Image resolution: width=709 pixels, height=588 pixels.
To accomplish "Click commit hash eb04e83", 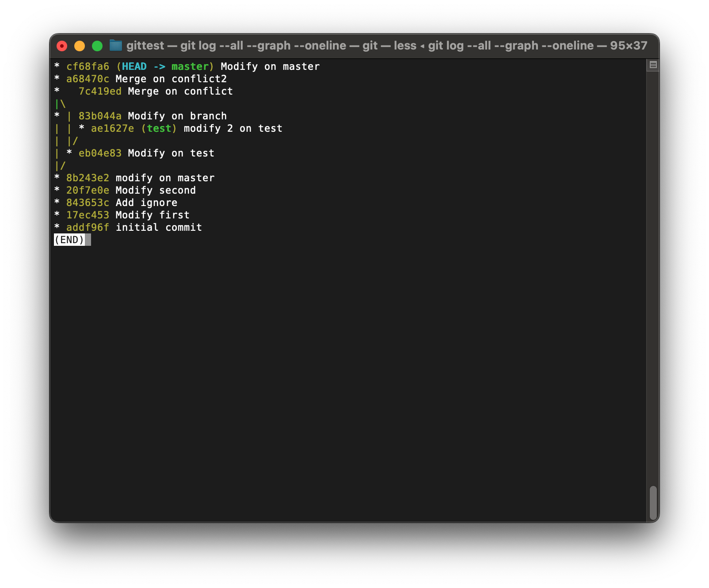I will click(x=100, y=153).
